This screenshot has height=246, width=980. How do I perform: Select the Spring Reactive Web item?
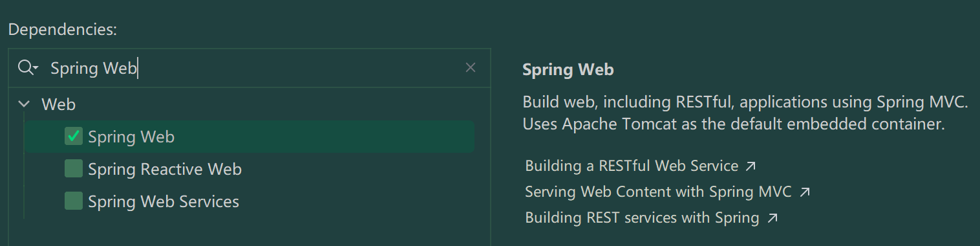click(165, 170)
